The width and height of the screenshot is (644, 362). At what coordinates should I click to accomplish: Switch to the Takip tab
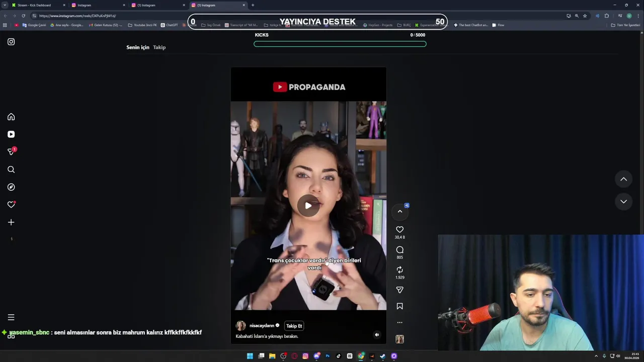pyautogui.click(x=159, y=47)
